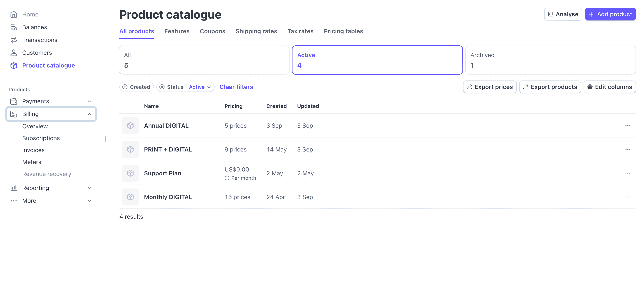The width and height of the screenshot is (644, 282).
Task: Click the Home house icon
Action: (x=14, y=14)
